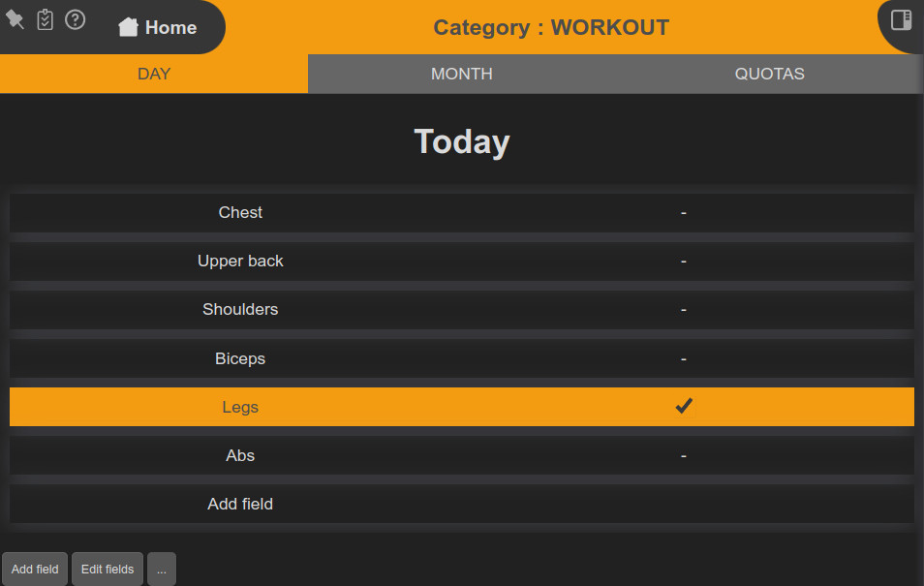Screen dimensions: 924x586
Task: Click the pin icon in top-left corner
Action: 15,19
